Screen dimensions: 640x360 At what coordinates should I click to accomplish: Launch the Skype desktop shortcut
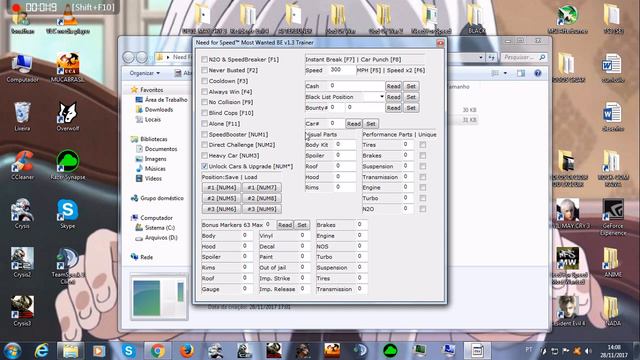67,214
